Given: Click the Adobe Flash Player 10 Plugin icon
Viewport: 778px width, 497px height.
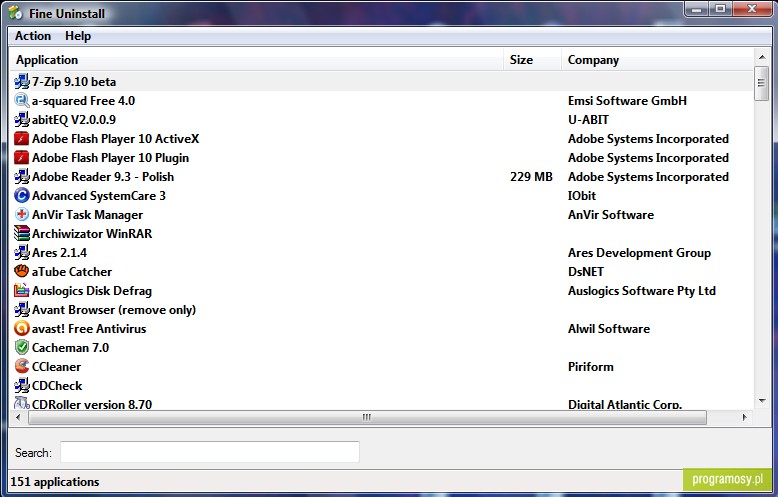Looking at the screenshot, I should click(x=22, y=158).
